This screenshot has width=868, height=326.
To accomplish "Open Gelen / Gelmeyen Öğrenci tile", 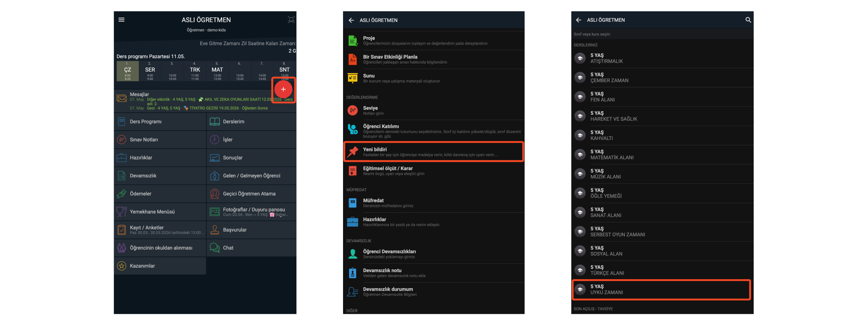I will tap(252, 176).
